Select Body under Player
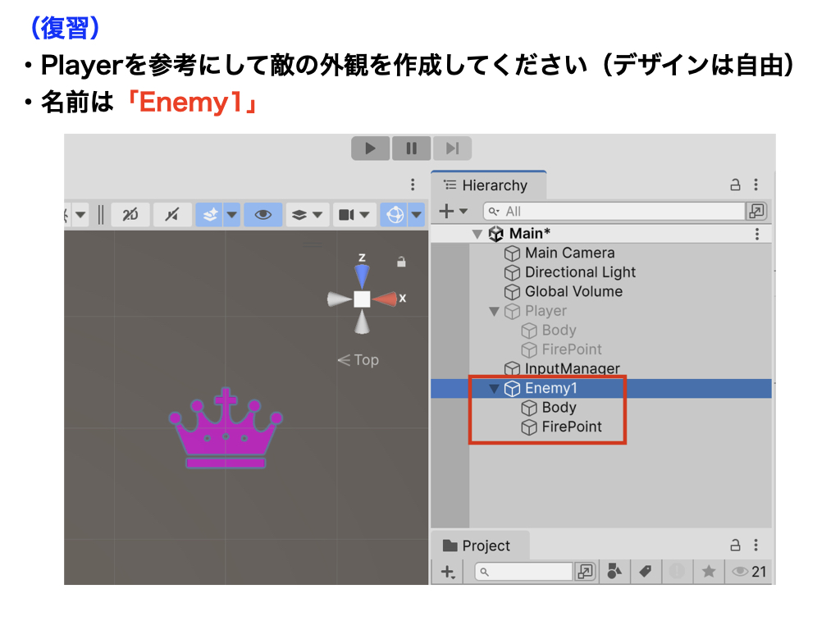The height and width of the screenshot is (630, 840). [x=559, y=330]
